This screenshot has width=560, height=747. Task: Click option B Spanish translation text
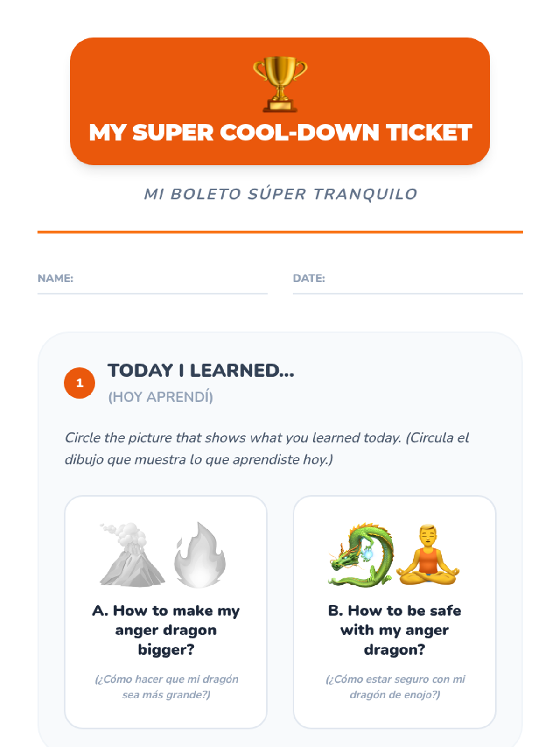click(395, 686)
